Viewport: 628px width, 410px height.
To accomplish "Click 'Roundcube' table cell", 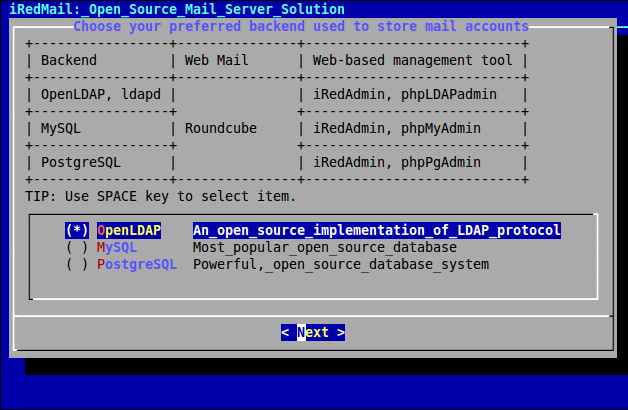I will coord(221,129).
